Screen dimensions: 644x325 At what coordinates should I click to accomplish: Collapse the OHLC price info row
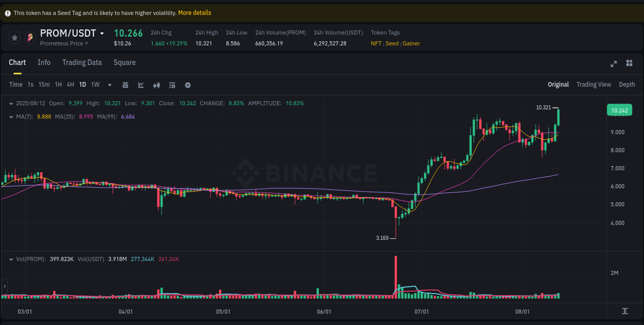pyautogui.click(x=12, y=103)
